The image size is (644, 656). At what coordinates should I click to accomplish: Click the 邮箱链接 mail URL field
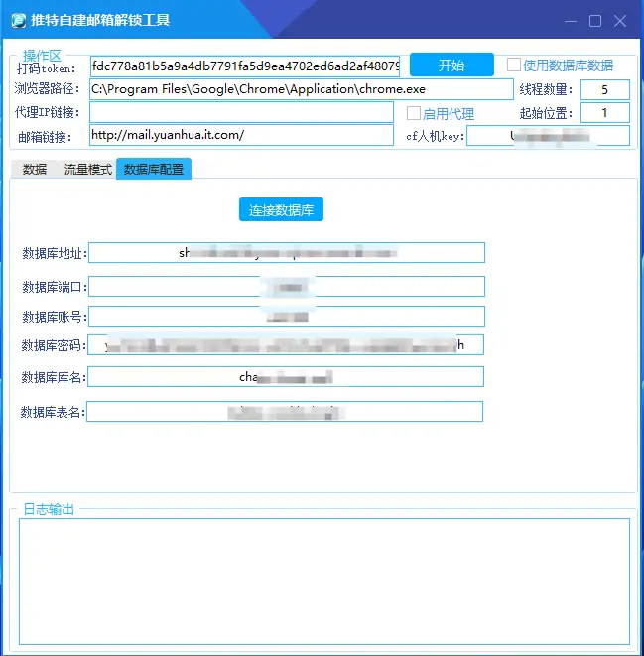pyautogui.click(x=242, y=135)
